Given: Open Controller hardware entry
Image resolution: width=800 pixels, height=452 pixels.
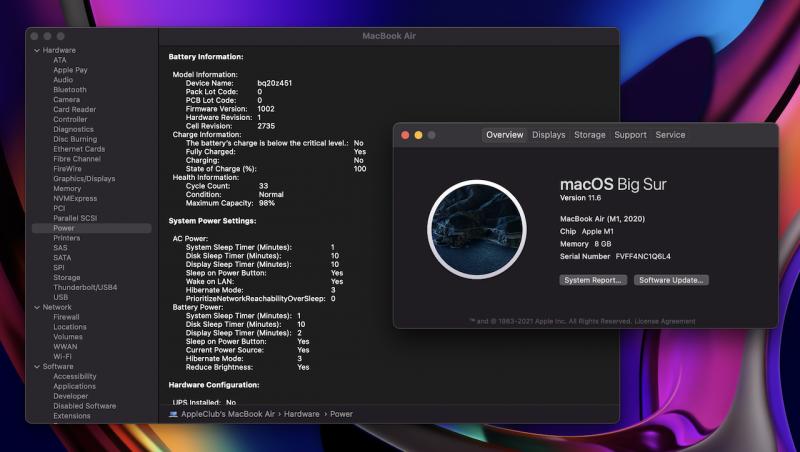Looking at the screenshot, I should coord(70,119).
